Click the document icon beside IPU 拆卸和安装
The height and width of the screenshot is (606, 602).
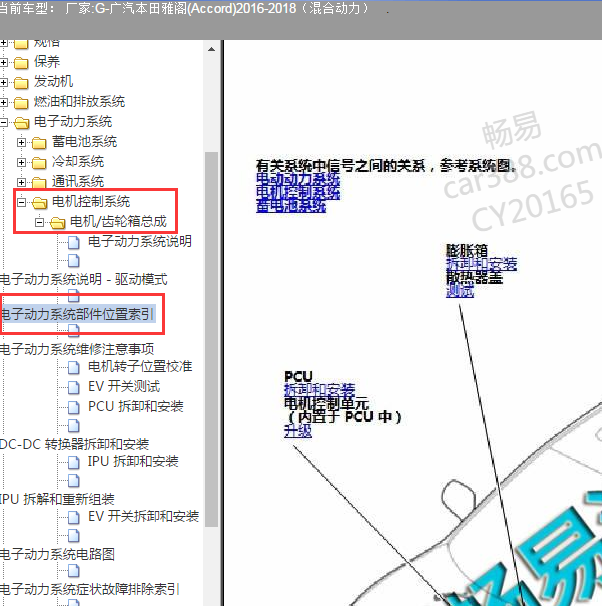[74, 462]
